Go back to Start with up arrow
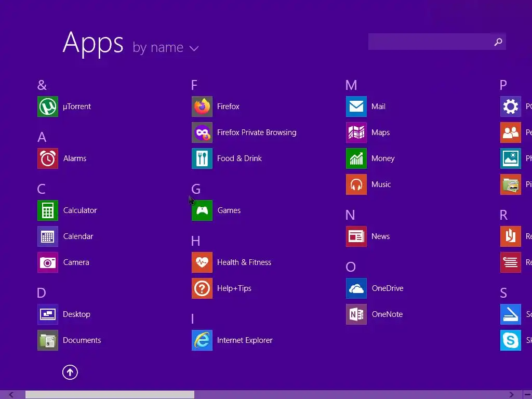 tap(70, 372)
